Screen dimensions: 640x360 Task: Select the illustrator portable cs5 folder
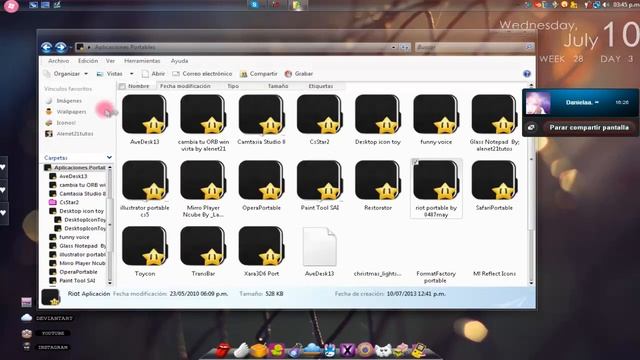click(144, 180)
